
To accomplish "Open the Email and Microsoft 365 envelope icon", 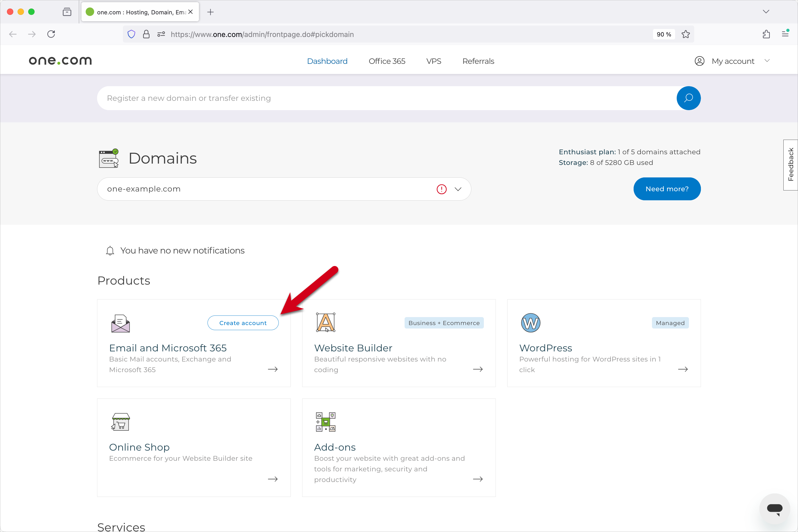I will (120, 323).
